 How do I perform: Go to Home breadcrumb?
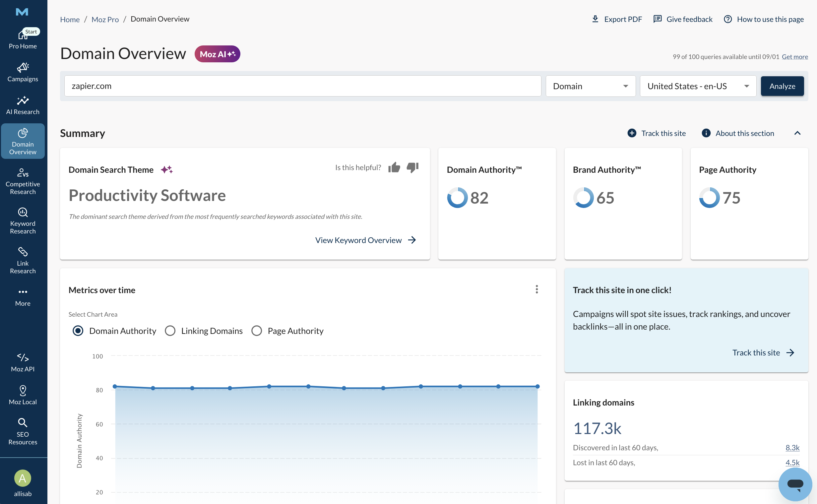pos(70,19)
